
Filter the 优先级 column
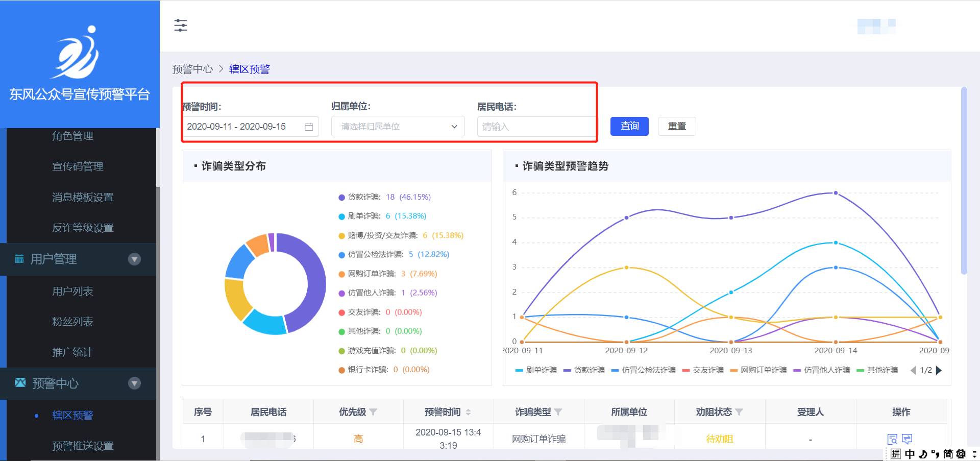click(x=373, y=412)
